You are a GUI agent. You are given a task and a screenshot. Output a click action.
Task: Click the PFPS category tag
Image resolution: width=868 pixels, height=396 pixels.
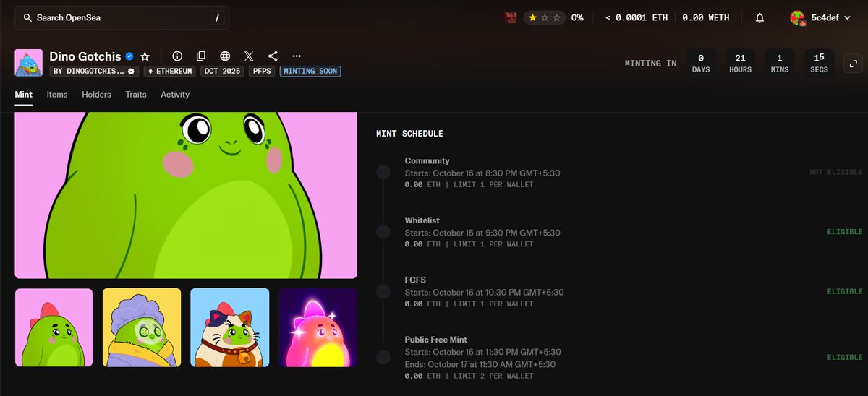[x=260, y=72]
